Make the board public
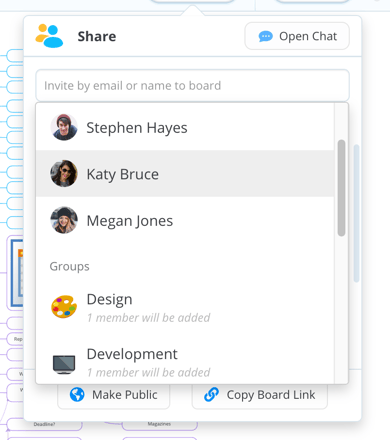Screen dimensions: 390x440 (x=114, y=395)
